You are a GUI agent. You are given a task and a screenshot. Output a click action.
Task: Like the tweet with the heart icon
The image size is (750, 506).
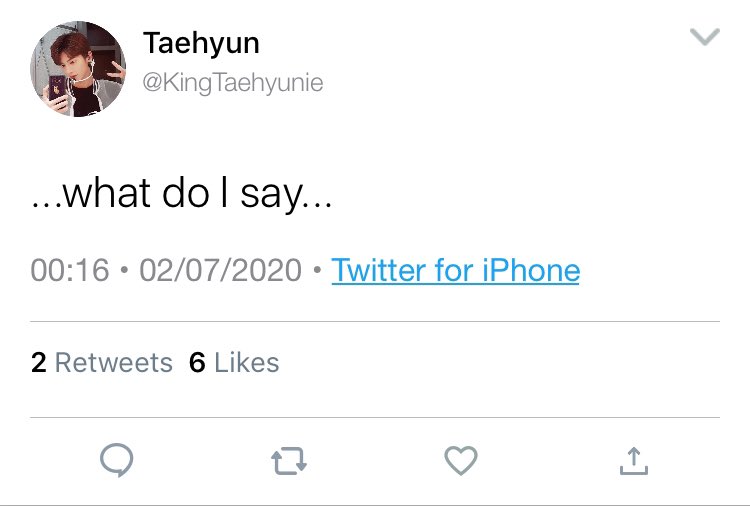[x=461, y=460]
